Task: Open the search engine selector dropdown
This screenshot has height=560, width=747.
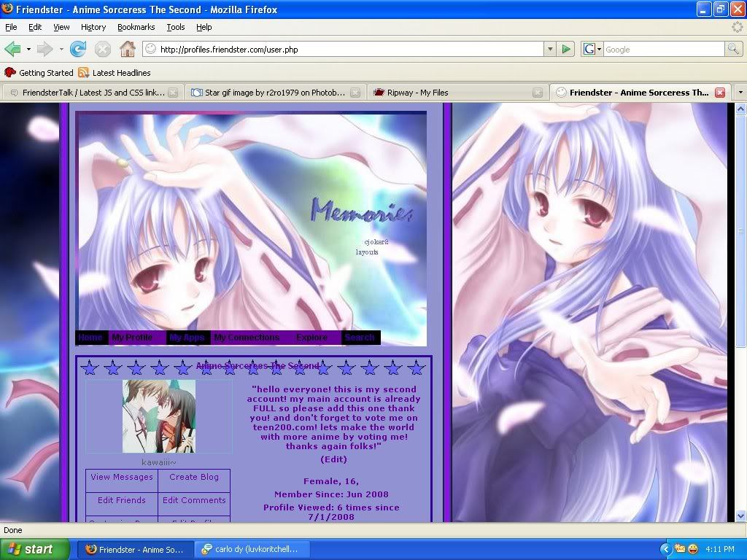Action: point(592,50)
